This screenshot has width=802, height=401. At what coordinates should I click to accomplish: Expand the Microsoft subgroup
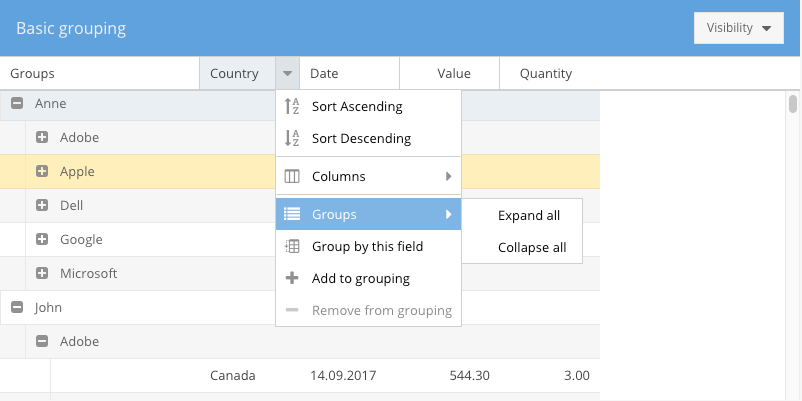(x=42, y=274)
